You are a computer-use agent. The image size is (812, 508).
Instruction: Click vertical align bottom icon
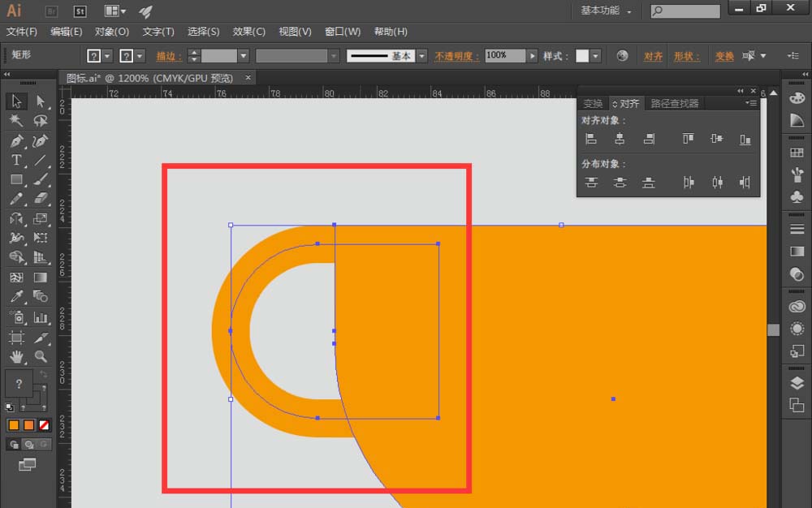(745, 139)
